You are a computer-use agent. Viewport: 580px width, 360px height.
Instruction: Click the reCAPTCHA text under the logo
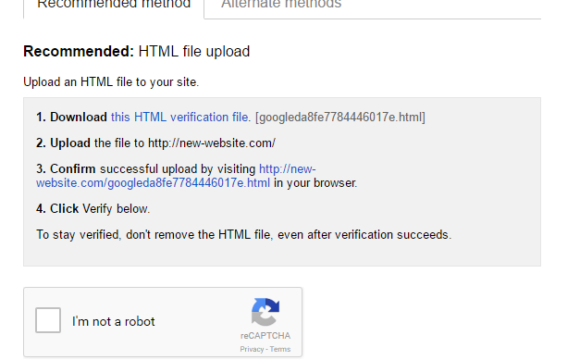(x=265, y=336)
